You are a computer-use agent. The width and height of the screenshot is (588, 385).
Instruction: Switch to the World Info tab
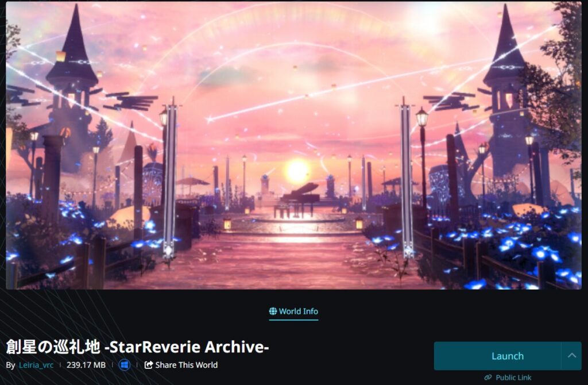293,311
